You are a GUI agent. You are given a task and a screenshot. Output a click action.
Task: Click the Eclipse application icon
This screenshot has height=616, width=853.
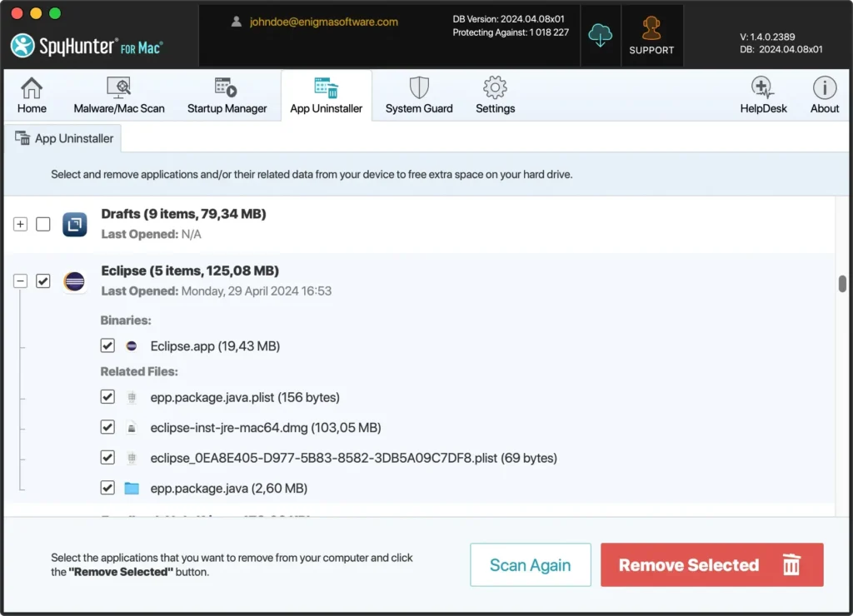74,281
